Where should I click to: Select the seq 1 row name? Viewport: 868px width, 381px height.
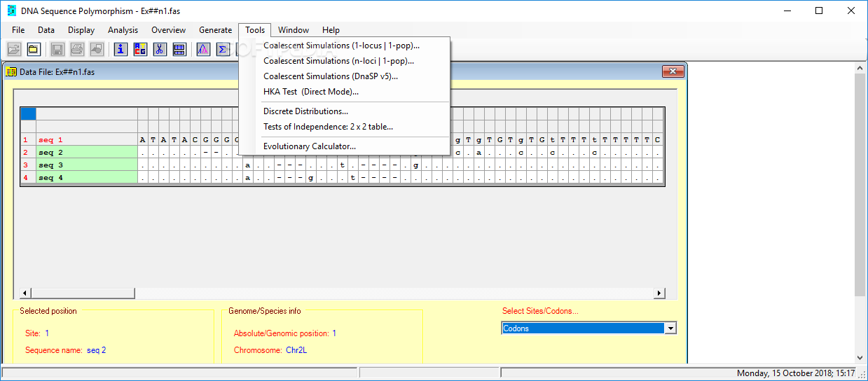[x=86, y=139]
